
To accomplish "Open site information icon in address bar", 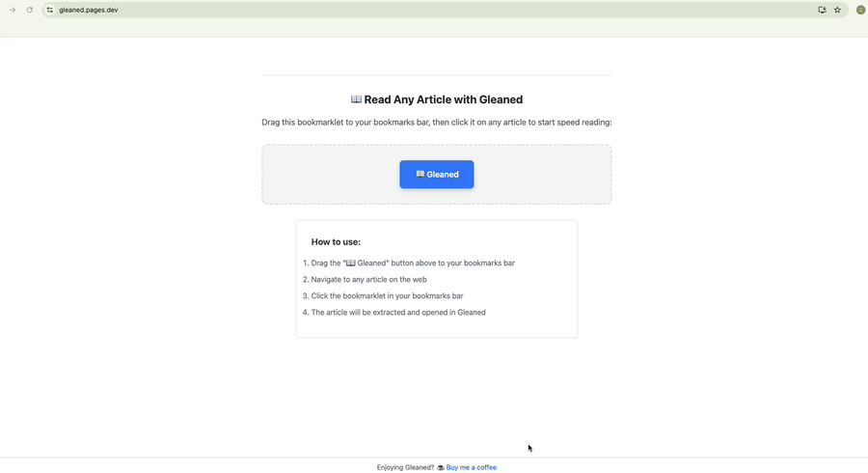I will click(x=50, y=10).
